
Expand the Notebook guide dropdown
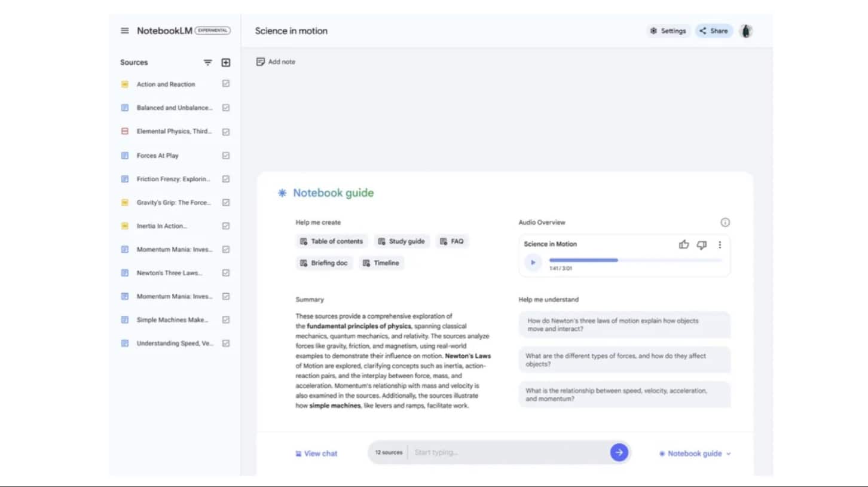[695, 453]
